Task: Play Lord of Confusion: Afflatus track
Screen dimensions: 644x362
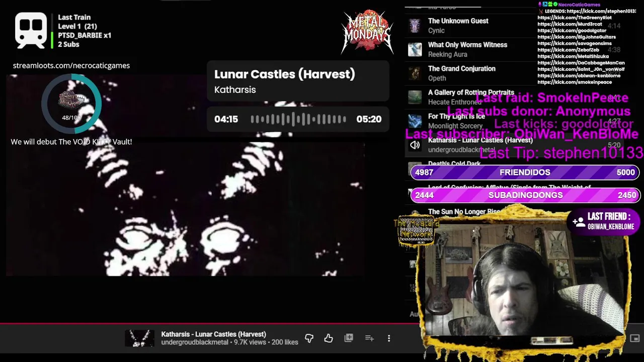Action: tap(509, 188)
